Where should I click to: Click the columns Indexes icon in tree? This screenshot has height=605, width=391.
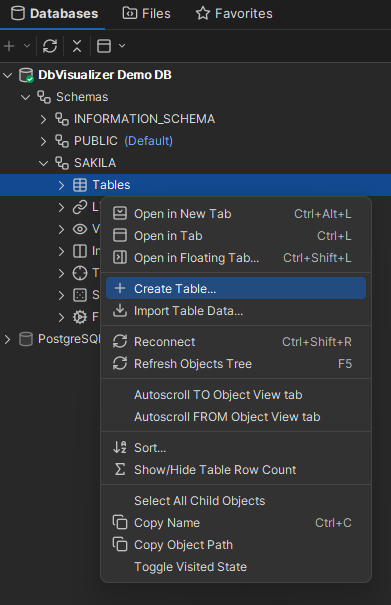pyautogui.click(x=80, y=251)
